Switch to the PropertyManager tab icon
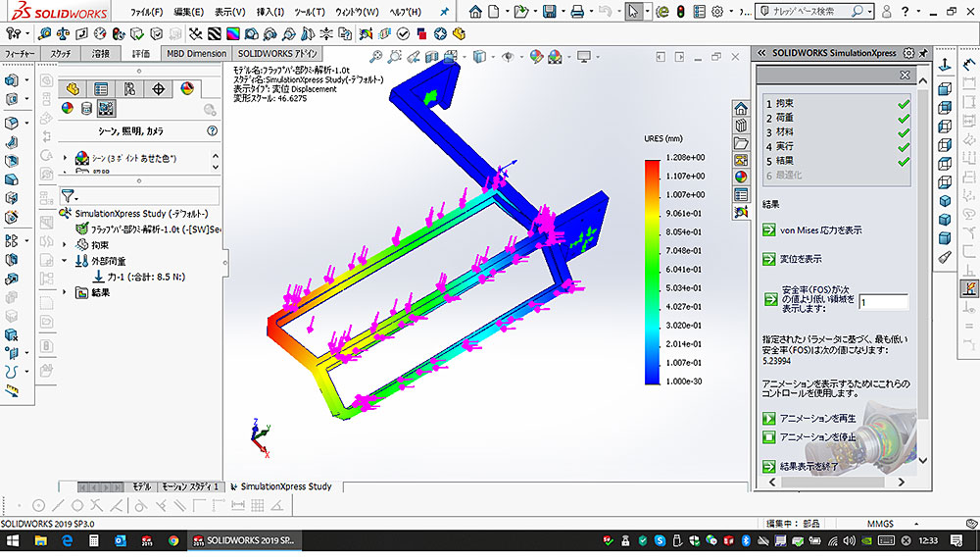Viewport: 980px width, 560px height. (x=101, y=89)
